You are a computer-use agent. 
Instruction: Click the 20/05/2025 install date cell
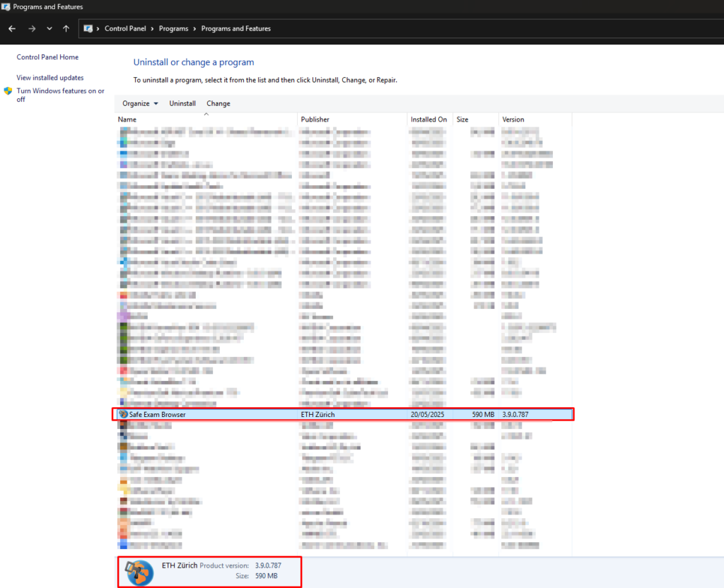427,414
